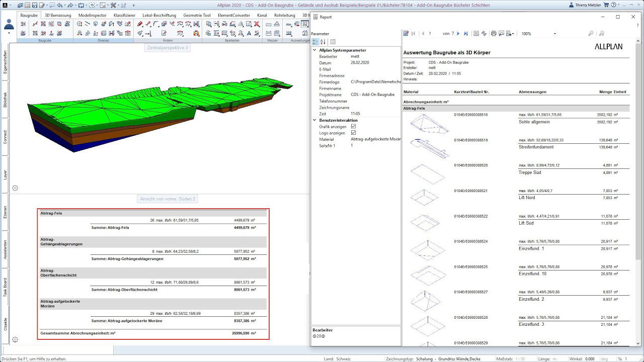The width and height of the screenshot is (644, 362).
Task: Switch to print layout view icon
Action: coord(501,34)
